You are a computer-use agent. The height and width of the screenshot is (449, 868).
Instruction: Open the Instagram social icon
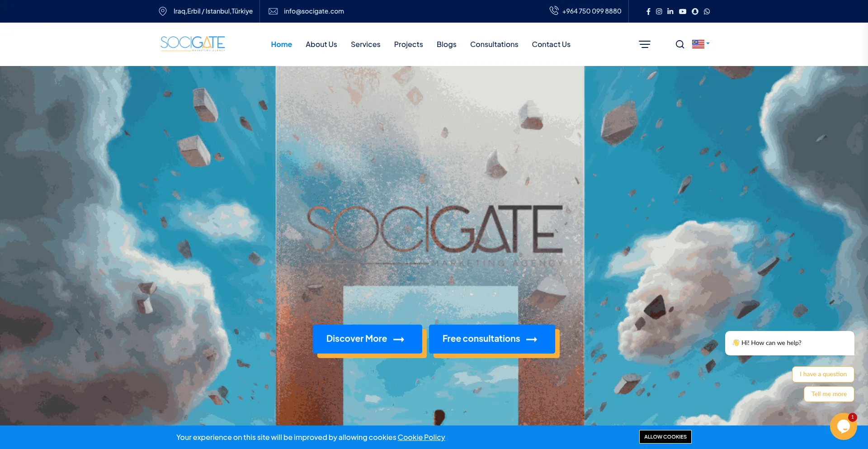click(x=659, y=11)
